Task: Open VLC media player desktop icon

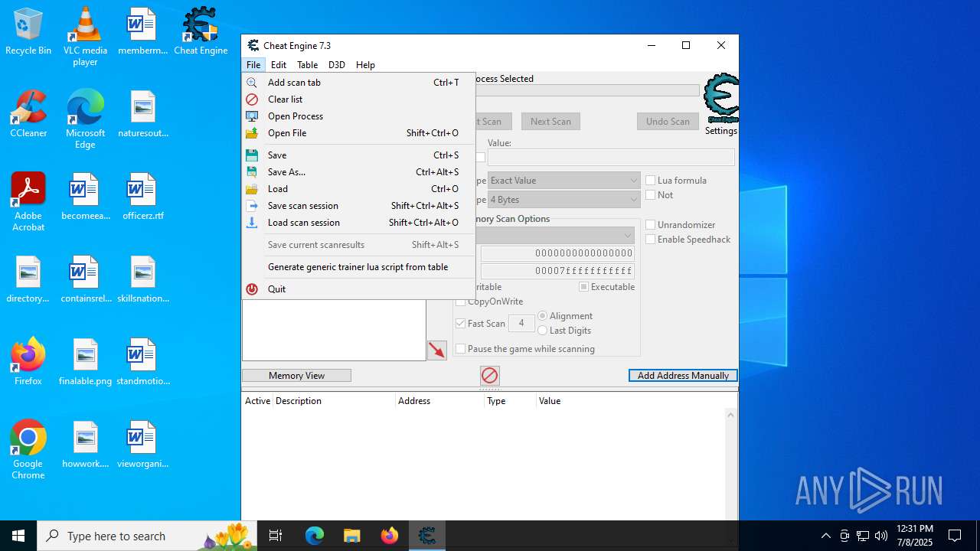Action: 85,37
